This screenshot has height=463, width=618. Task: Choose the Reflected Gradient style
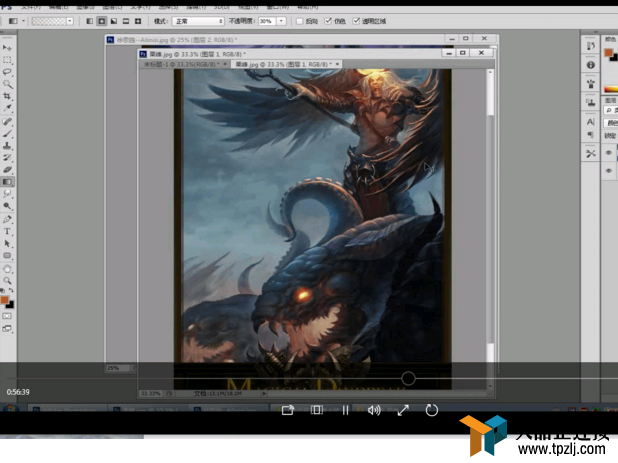pyautogui.click(x=126, y=21)
